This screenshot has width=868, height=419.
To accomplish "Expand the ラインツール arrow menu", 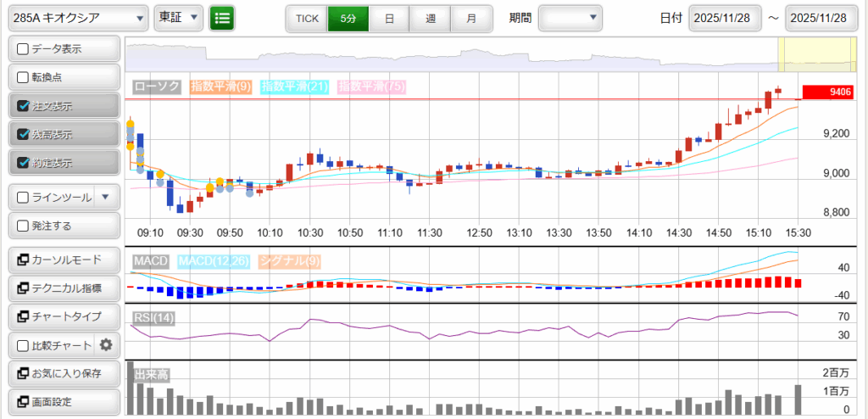I will pyautogui.click(x=105, y=198).
